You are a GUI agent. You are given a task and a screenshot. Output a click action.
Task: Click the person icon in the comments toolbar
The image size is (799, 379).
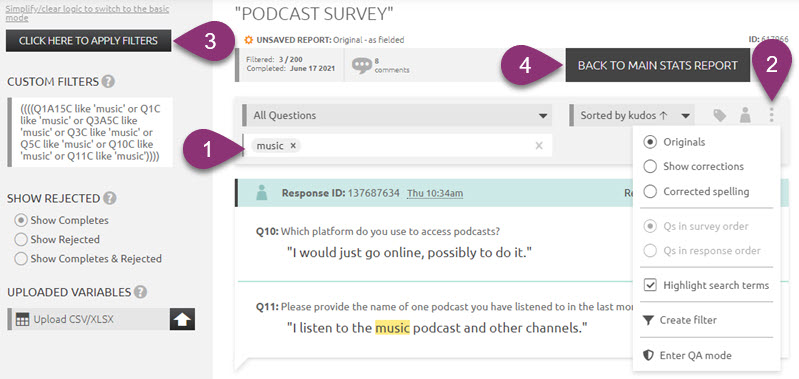(x=745, y=115)
